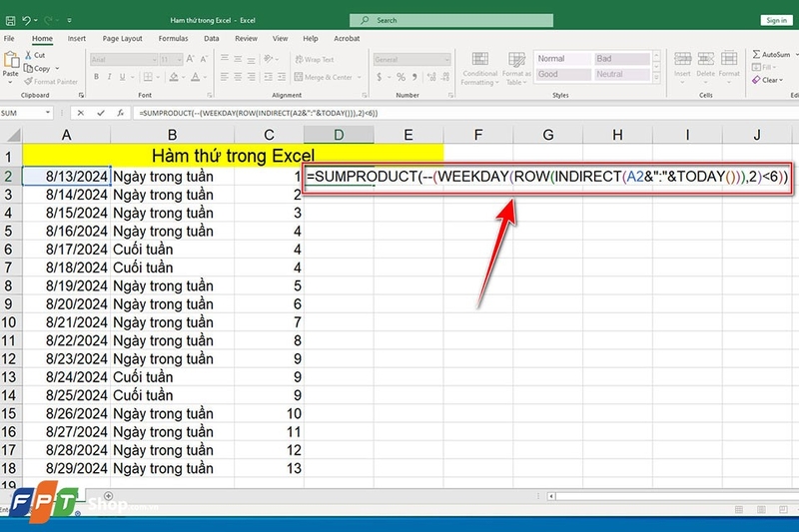799x532 pixels.
Task: Click the Undo arrow icon
Action: tap(27, 20)
